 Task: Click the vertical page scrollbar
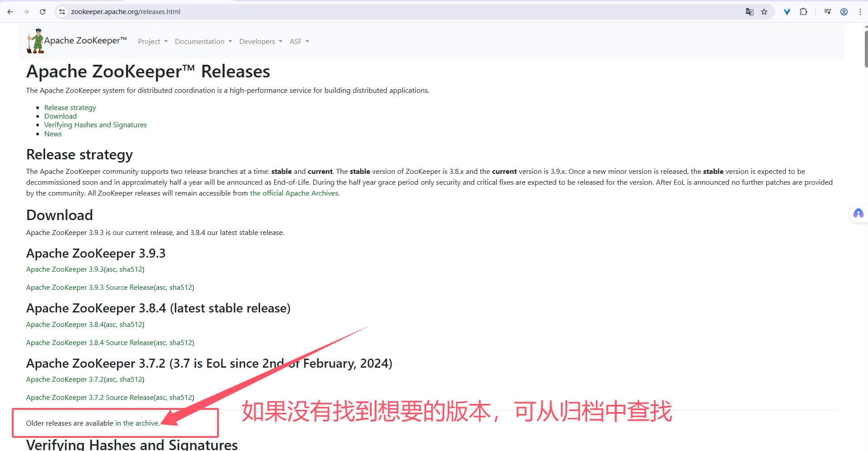coord(866,49)
